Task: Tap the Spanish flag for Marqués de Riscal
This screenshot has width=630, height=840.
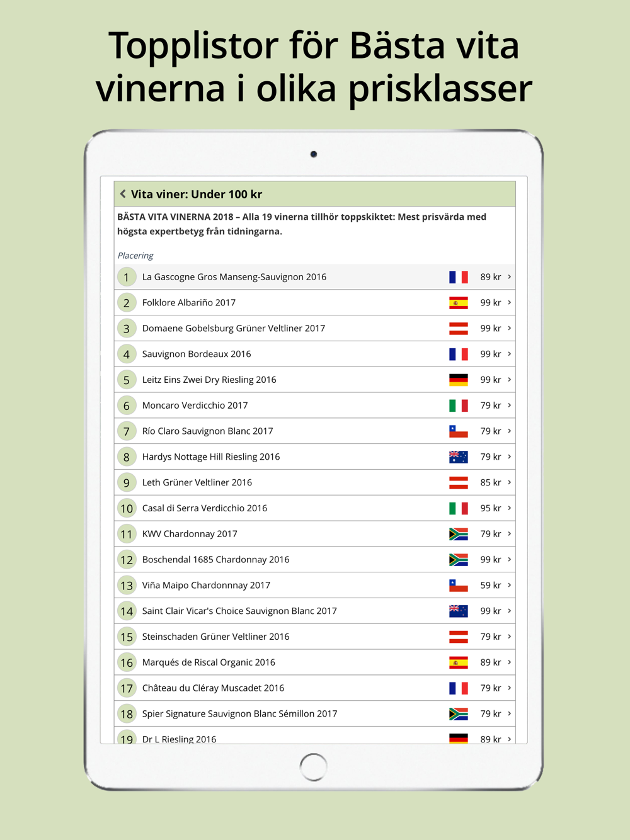Action: [459, 662]
